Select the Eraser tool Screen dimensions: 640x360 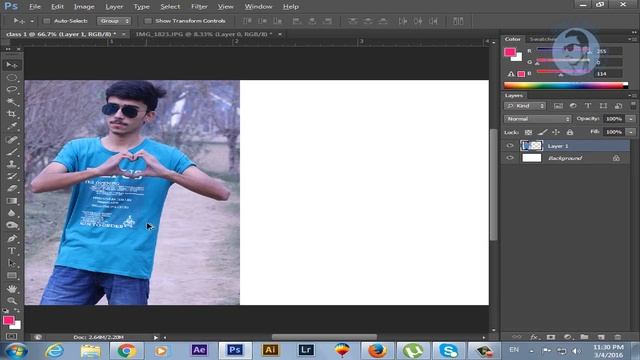click(11, 189)
